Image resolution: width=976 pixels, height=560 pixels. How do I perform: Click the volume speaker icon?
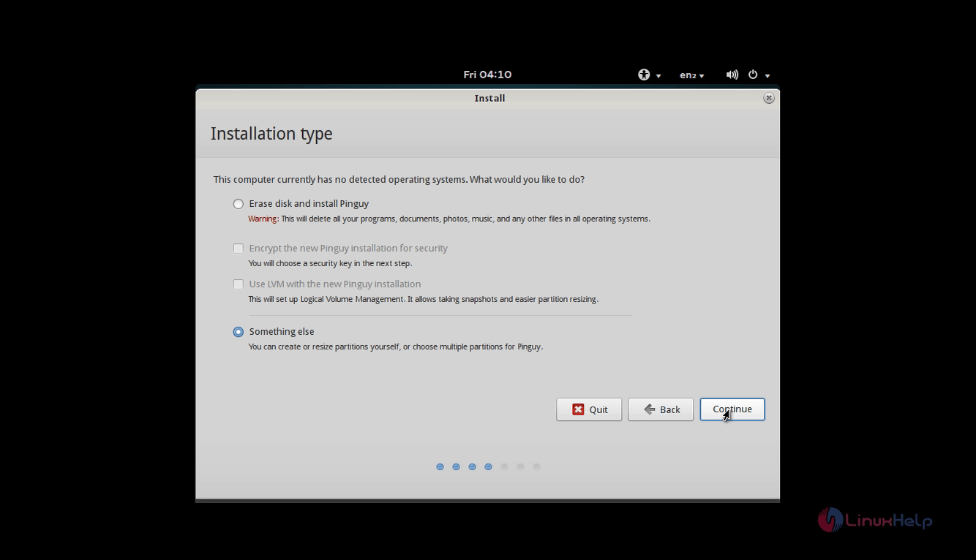tap(732, 75)
